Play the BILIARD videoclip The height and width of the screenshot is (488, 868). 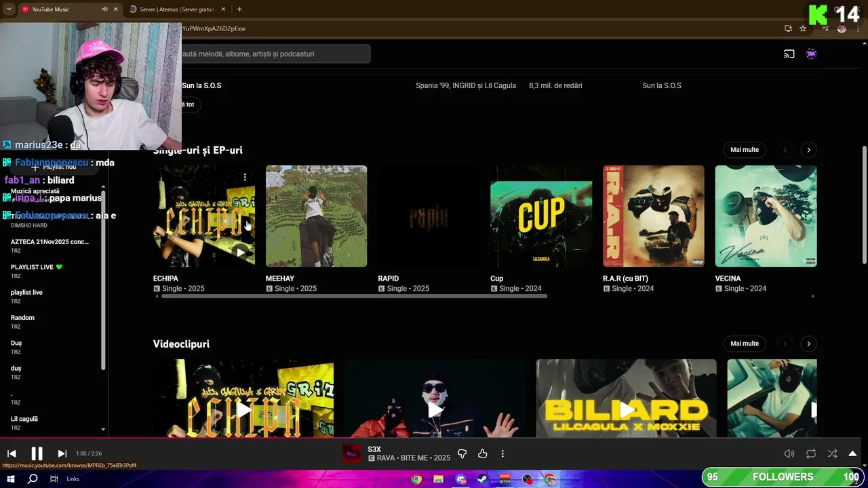626,409
